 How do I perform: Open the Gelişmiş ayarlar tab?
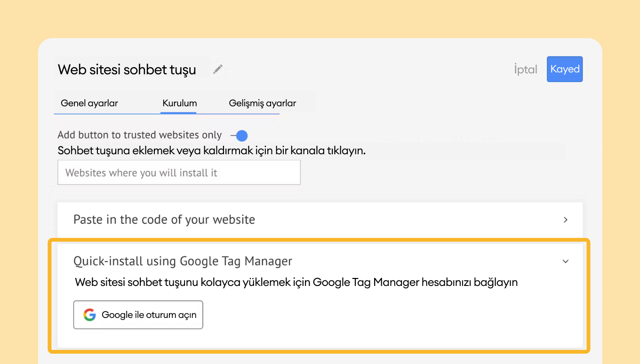[262, 103]
